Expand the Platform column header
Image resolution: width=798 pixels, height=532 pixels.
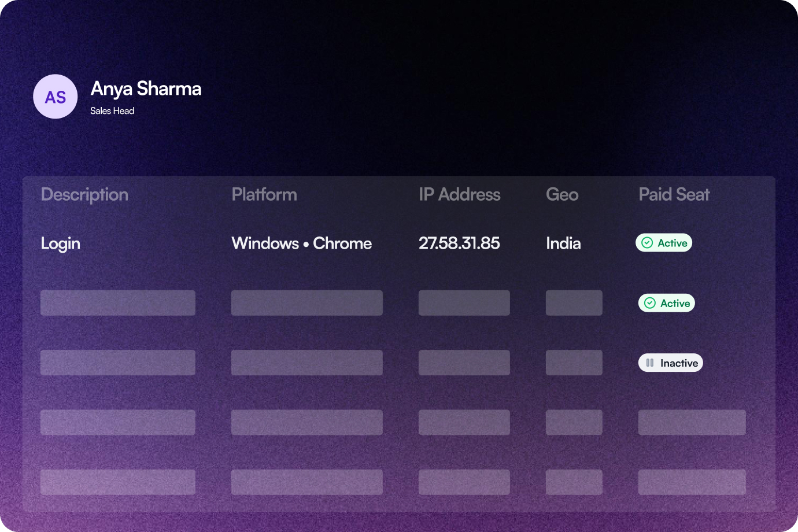pyautogui.click(x=264, y=195)
